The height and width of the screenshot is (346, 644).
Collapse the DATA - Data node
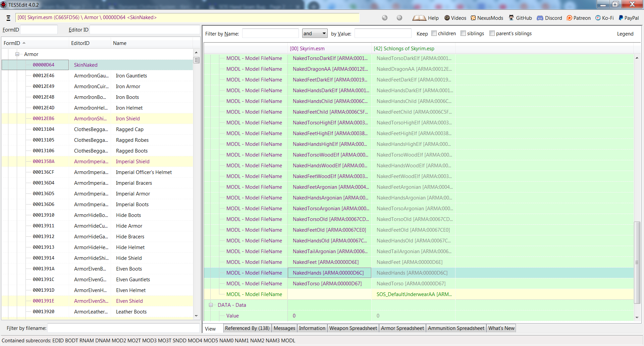211,305
